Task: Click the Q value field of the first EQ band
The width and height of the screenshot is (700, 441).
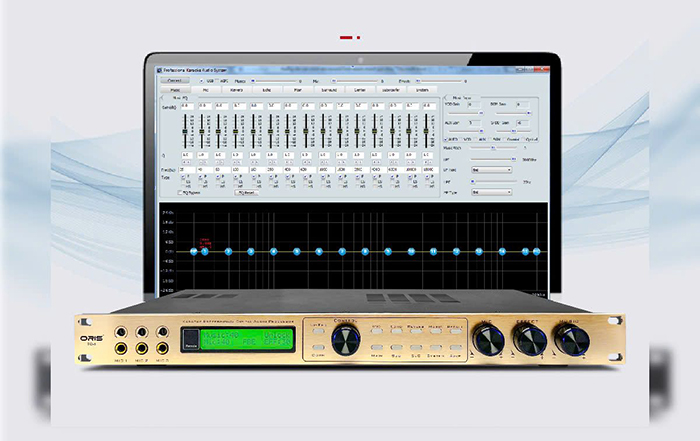Action: coord(187,155)
